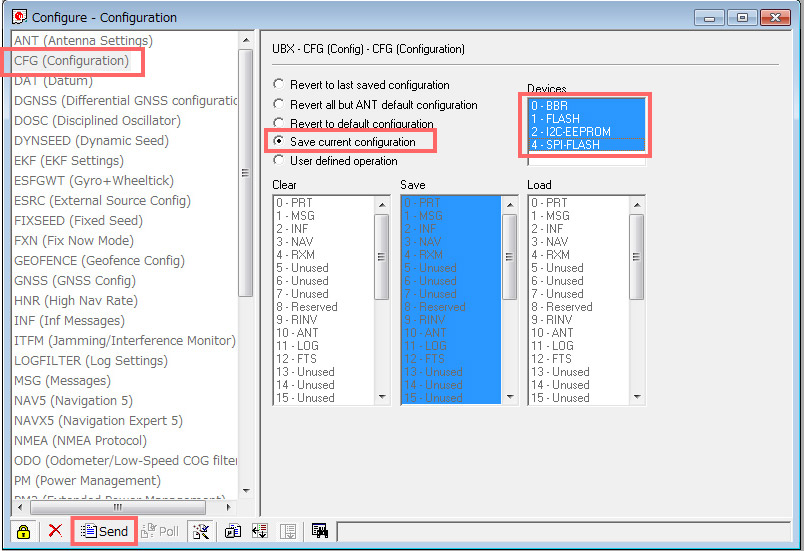Select 'Revert to last saved configuration' option
This screenshot has height=551, width=804.
(x=279, y=86)
